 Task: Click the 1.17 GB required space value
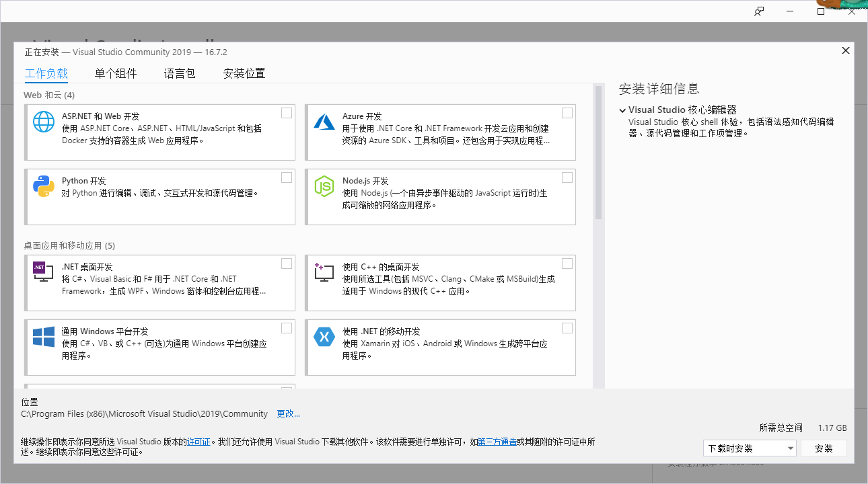point(832,428)
